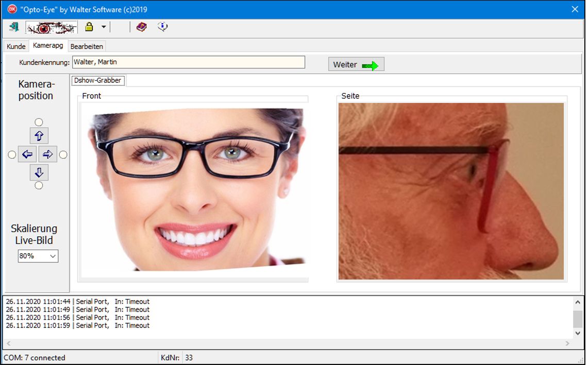The image size is (588, 365).
Task: Select the Dshow-Grabber tab
Action: (x=97, y=80)
